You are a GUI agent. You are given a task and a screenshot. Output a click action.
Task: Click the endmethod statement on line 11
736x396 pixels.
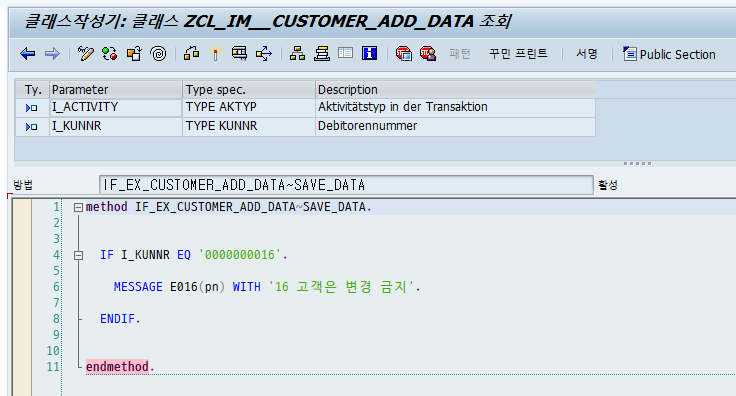coord(120,366)
